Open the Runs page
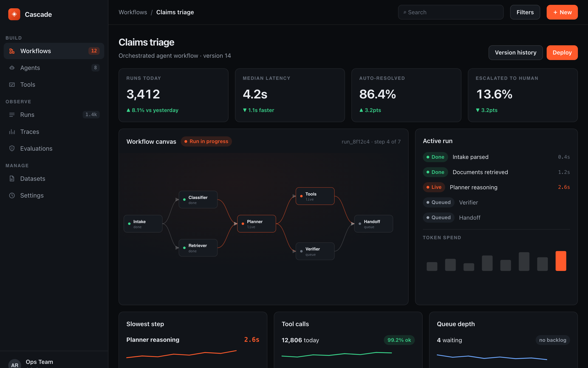 (54, 115)
